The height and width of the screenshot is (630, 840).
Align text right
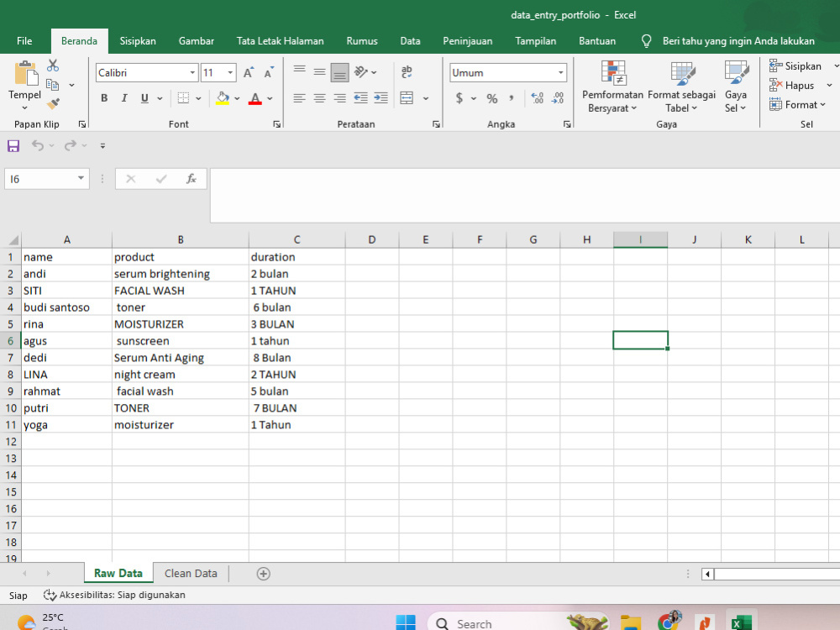pyautogui.click(x=339, y=98)
